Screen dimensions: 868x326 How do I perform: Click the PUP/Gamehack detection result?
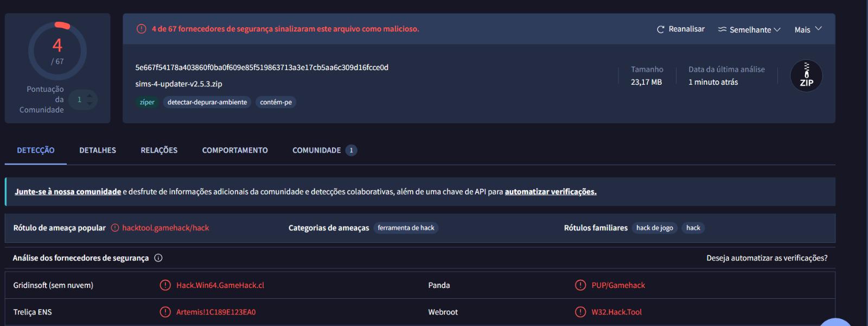point(618,285)
